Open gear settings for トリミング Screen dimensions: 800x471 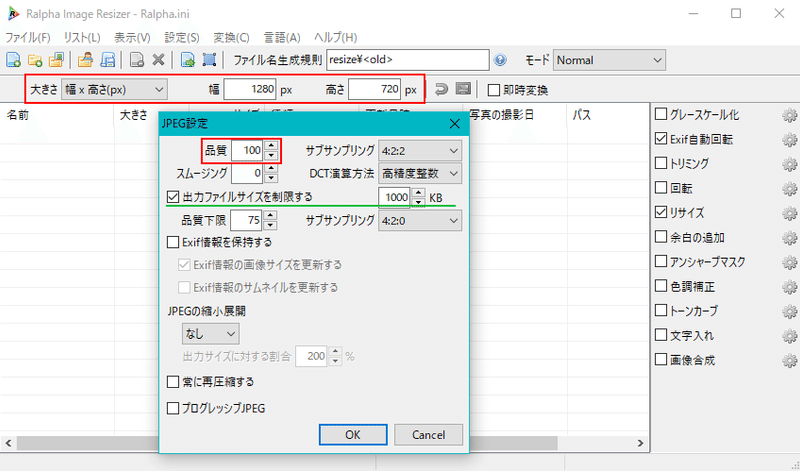(x=789, y=164)
